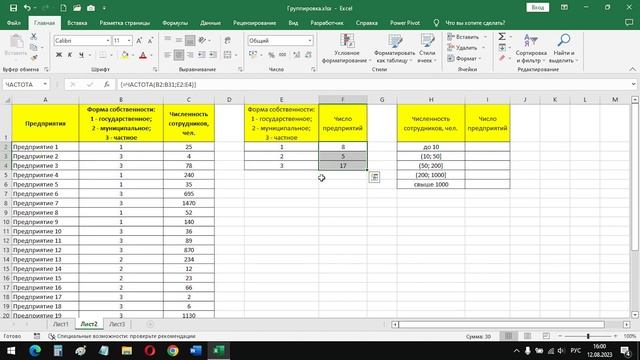
Task: Click the eraser Clear icon in Редактирование
Action: pos(502,58)
